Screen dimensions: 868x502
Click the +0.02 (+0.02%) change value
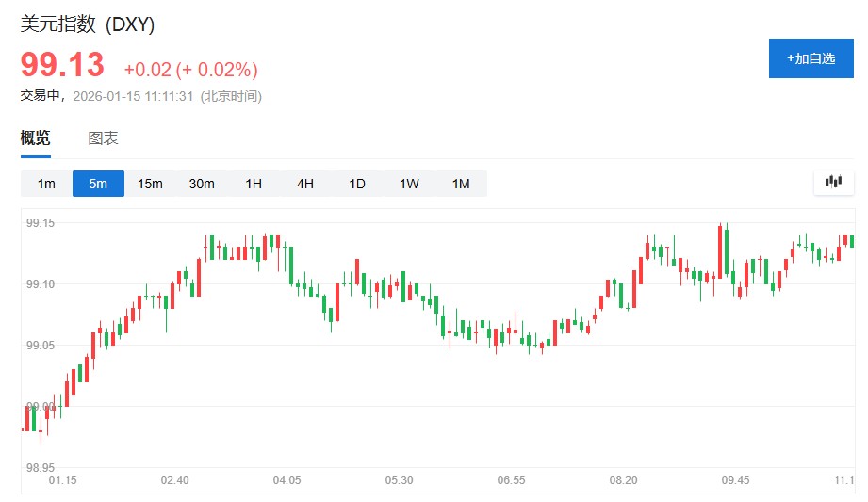(x=190, y=70)
